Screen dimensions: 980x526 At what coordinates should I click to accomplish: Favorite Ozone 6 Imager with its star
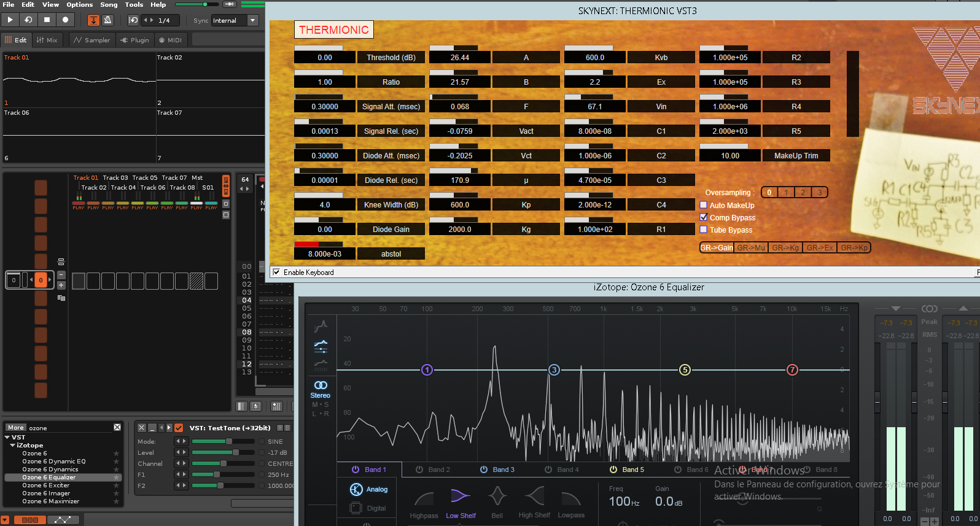click(116, 493)
